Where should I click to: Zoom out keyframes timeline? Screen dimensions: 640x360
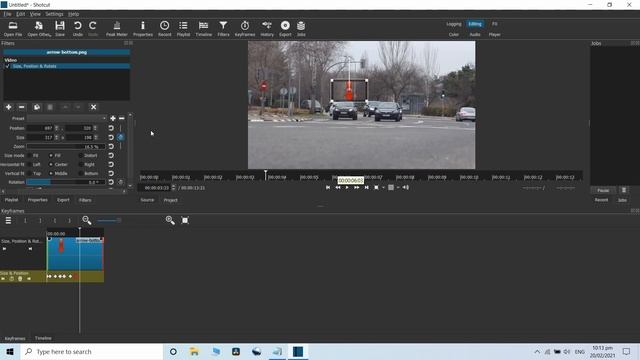click(x=87, y=220)
